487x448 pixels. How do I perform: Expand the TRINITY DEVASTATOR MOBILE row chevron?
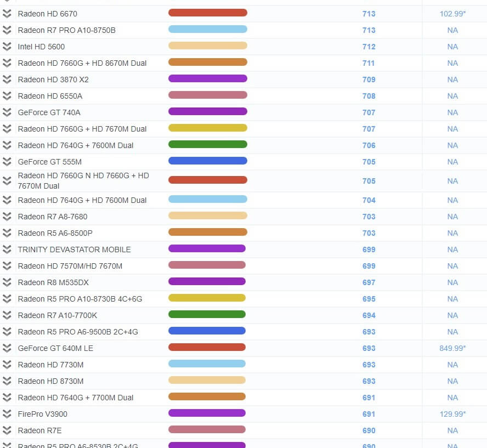pyautogui.click(x=7, y=249)
